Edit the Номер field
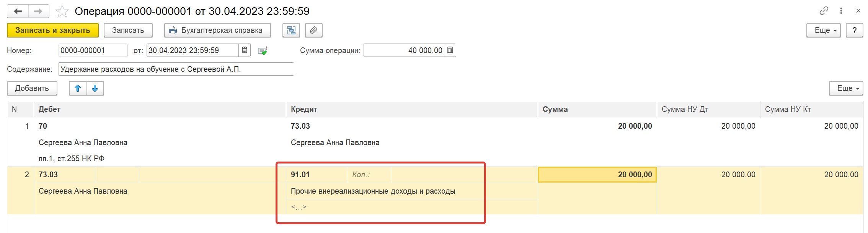868x233 pixels. tap(93, 50)
